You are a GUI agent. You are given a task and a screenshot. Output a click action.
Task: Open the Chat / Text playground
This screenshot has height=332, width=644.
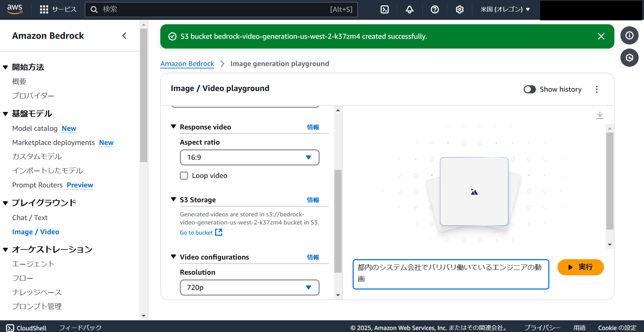[30, 218]
